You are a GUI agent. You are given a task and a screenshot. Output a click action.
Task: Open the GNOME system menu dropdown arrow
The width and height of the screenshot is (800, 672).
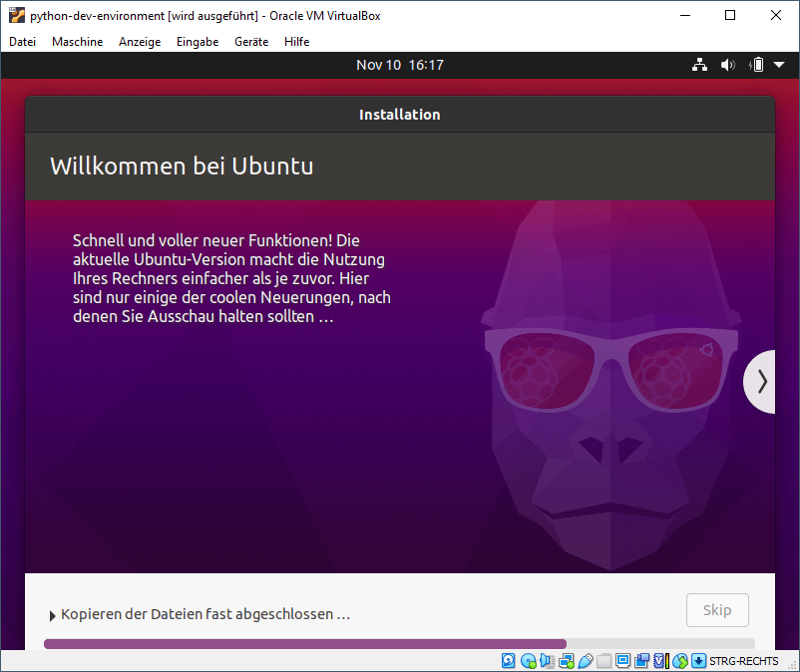tap(777, 65)
